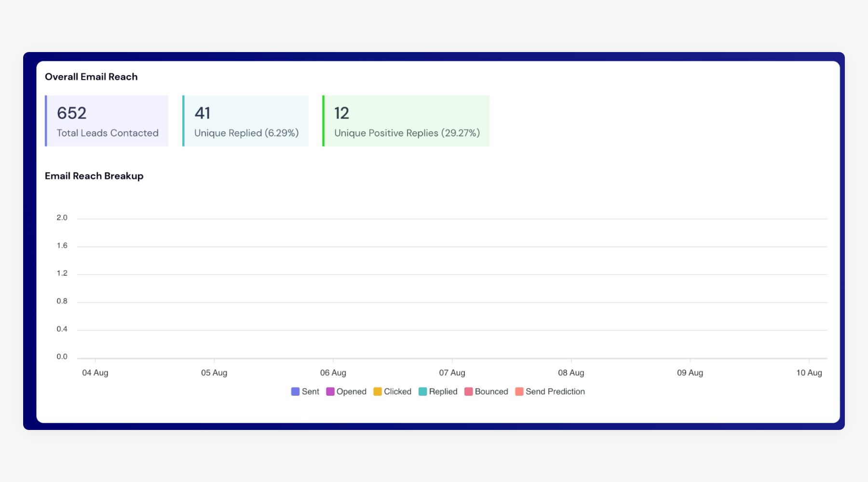
Task: Toggle the Sent series legend swatch
Action: pyautogui.click(x=295, y=391)
